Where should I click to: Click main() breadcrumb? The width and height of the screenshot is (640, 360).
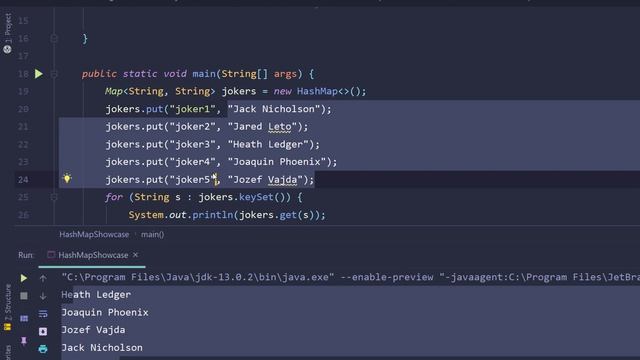click(x=152, y=234)
